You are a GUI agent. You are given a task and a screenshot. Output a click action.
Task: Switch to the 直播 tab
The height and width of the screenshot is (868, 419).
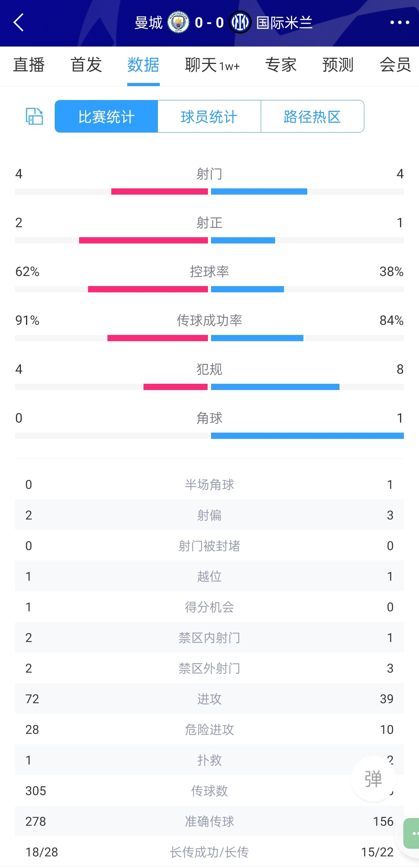[29, 65]
